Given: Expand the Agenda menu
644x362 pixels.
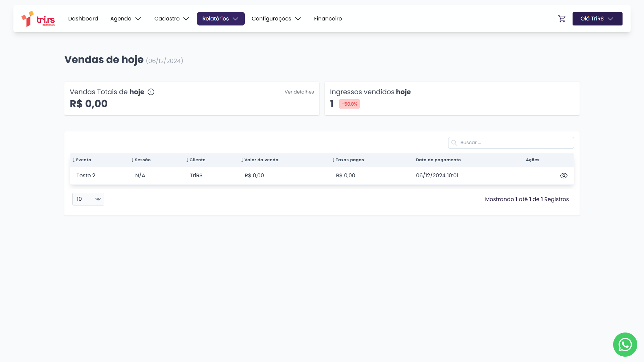Looking at the screenshot, I should [126, 19].
